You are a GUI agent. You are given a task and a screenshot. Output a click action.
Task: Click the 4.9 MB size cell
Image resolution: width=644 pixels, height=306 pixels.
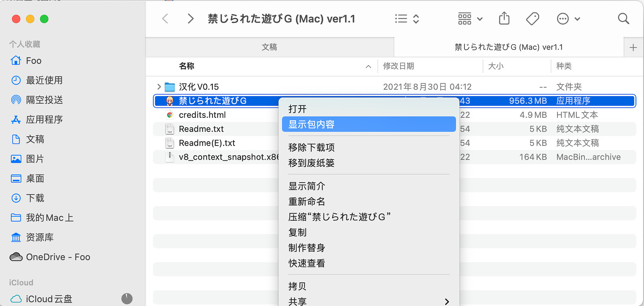[533, 115]
